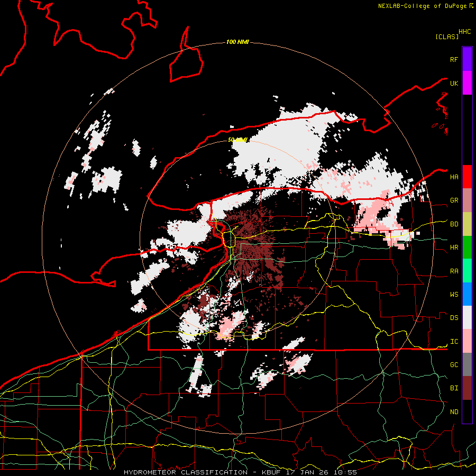
Task: Click the BI brown legend swatch
Action: pos(467,388)
